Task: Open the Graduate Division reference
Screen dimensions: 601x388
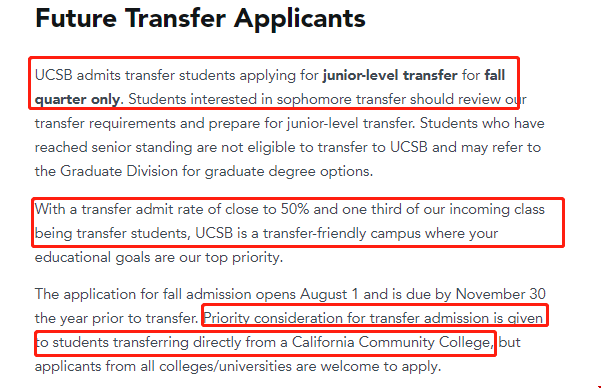Action: click(x=119, y=171)
